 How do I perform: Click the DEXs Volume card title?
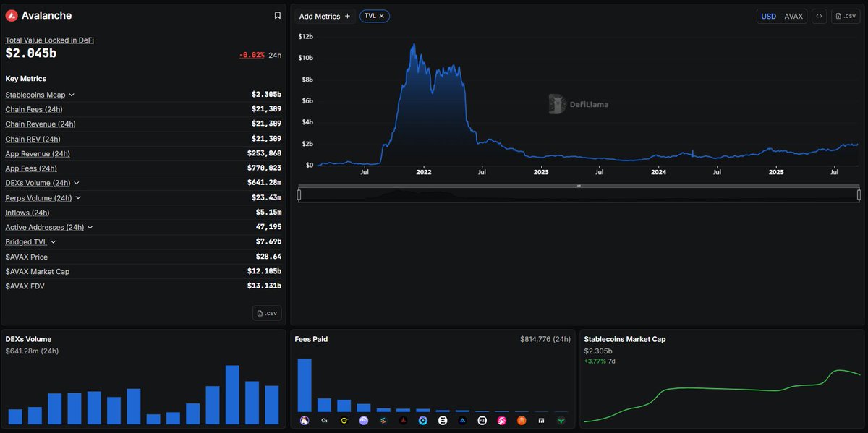click(x=28, y=339)
